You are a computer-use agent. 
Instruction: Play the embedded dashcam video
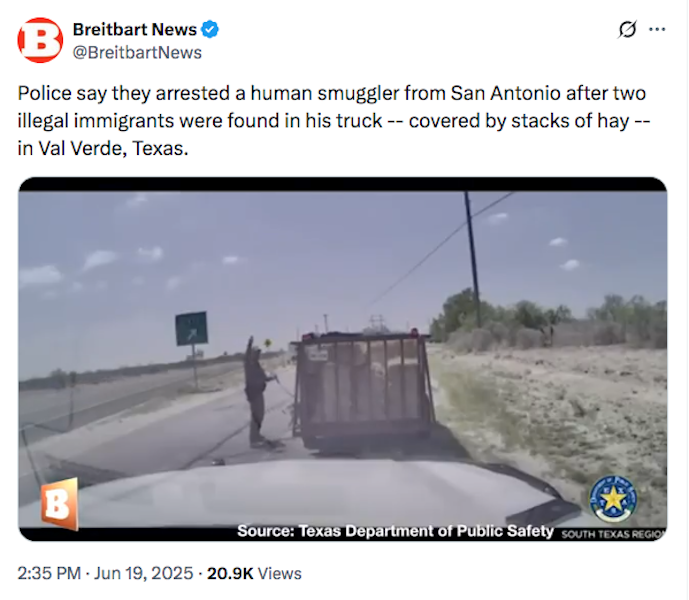coord(343,359)
